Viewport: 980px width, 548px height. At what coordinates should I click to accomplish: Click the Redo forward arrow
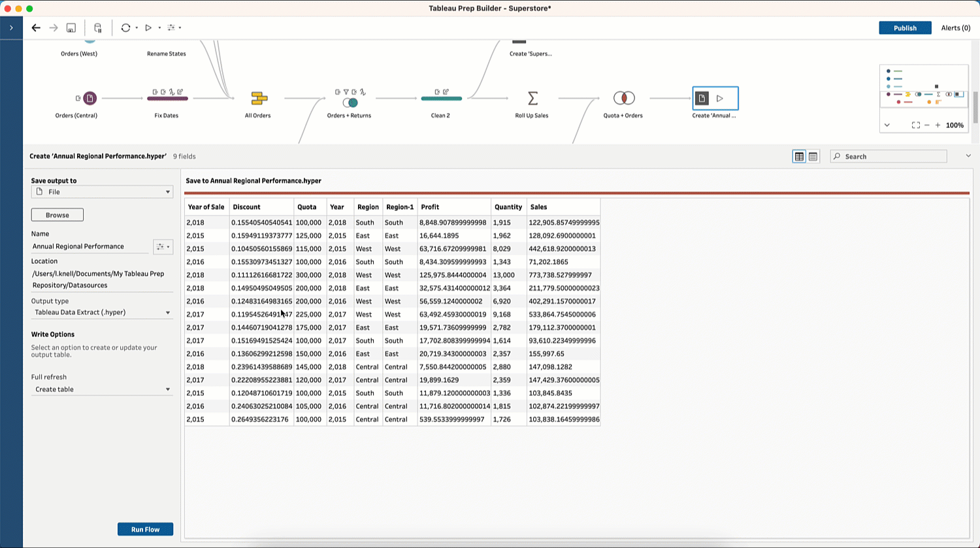[54, 27]
